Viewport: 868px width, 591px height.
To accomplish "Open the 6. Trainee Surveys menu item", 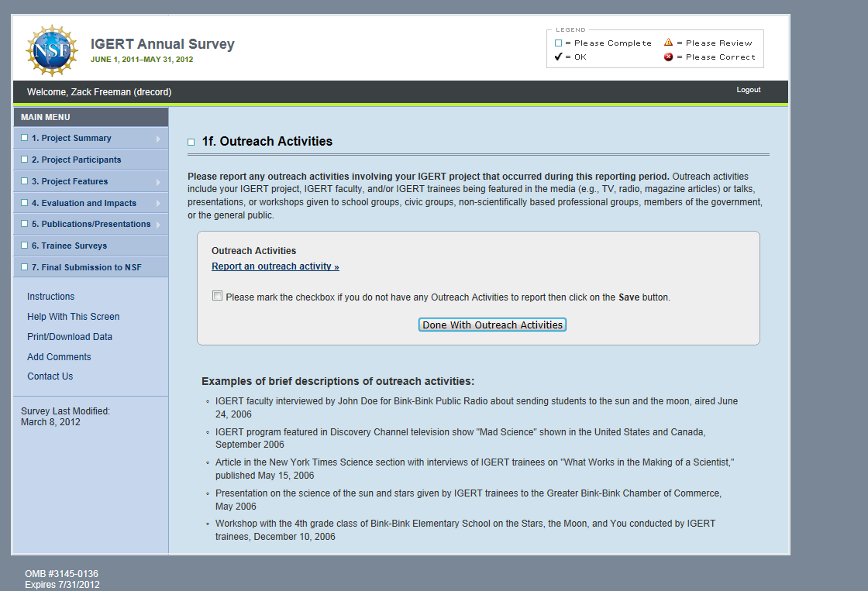I will [69, 246].
